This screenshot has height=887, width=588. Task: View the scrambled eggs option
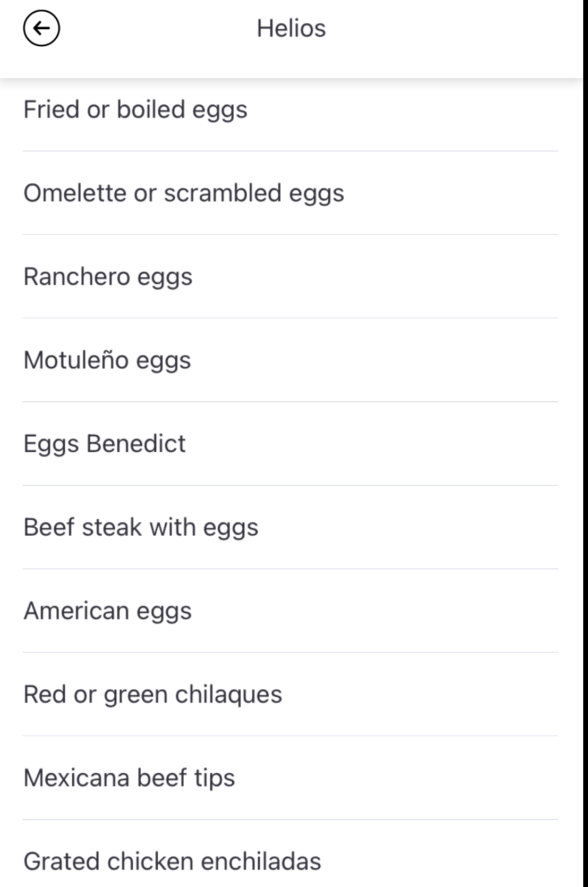click(184, 193)
